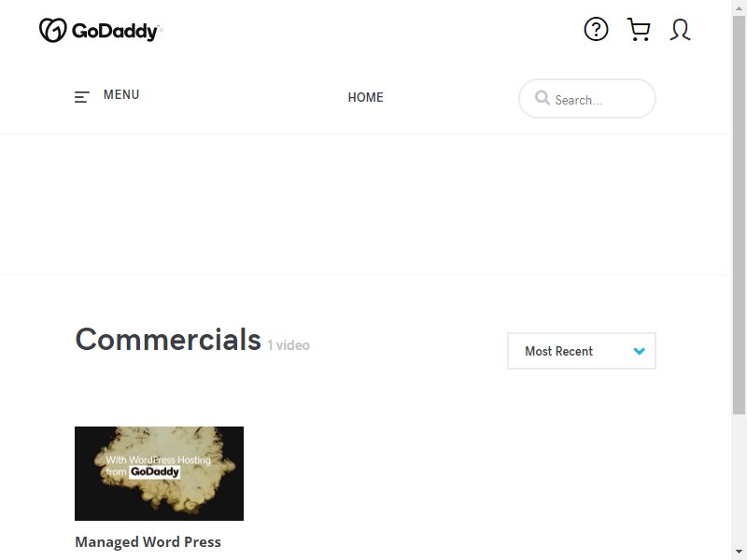The image size is (747, 560).
Task: Click the vertical scrollbar thumb
Action: pos(739,215)
